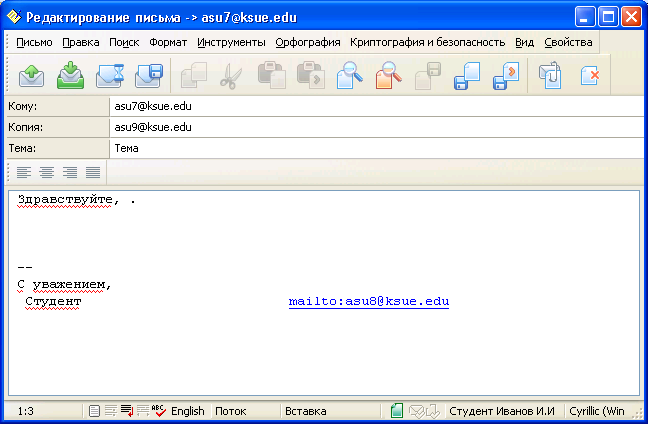The image size is (648, 424).
Task: Click into Кому field with asu7@ksue.edu
Action: (376, 106)
